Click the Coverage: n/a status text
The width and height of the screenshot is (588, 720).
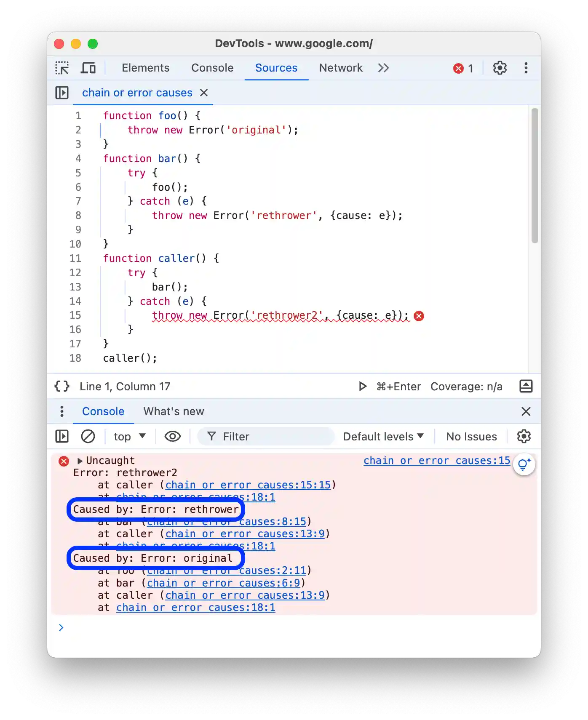click(466, 387)
